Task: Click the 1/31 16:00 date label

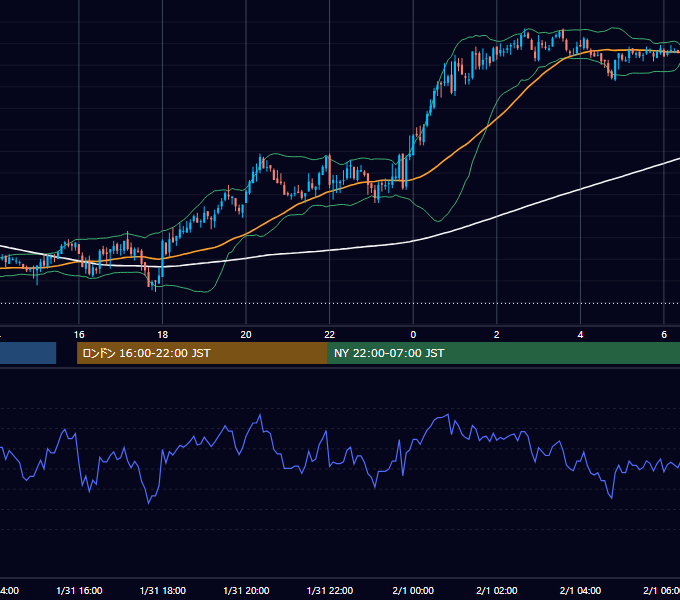Action: coord(79,591)
